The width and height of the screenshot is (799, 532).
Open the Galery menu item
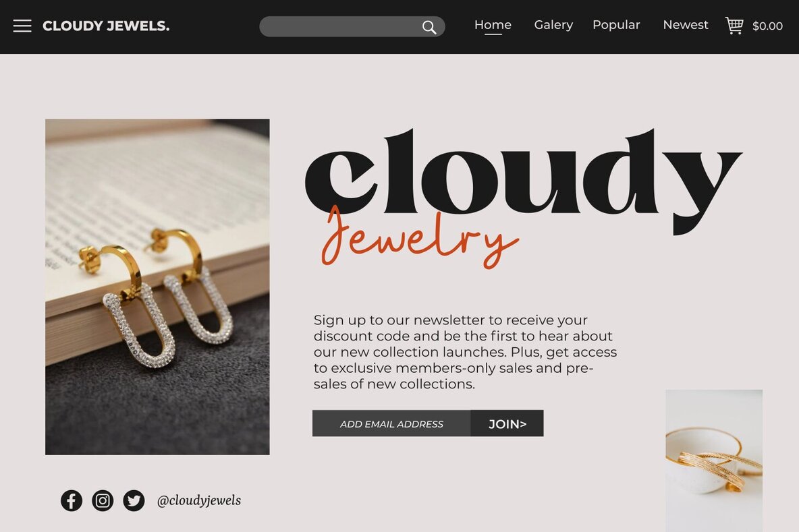click(553, 25)
